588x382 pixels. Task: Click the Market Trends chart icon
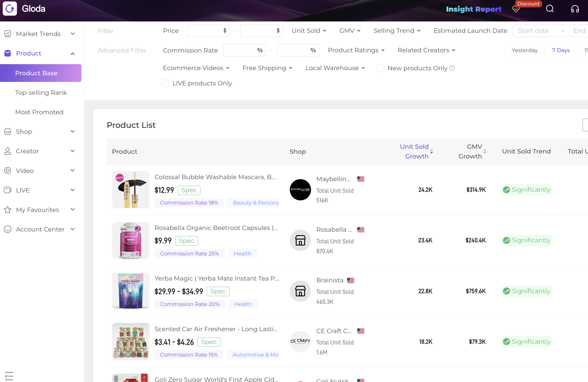[x=8, y=34]
